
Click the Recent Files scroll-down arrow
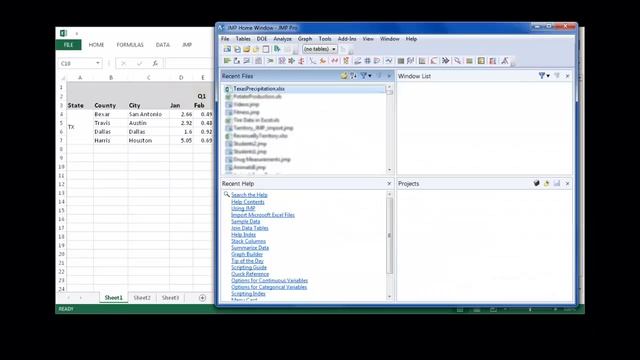point(389,170)
